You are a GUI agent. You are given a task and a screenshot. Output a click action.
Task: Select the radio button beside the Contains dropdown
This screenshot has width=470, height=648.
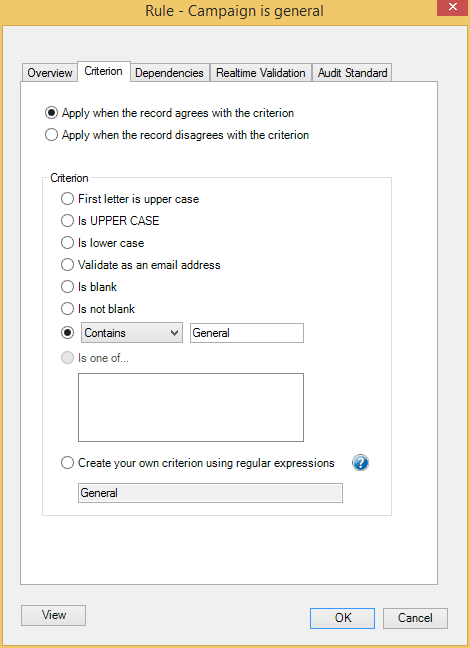(67, 333)
